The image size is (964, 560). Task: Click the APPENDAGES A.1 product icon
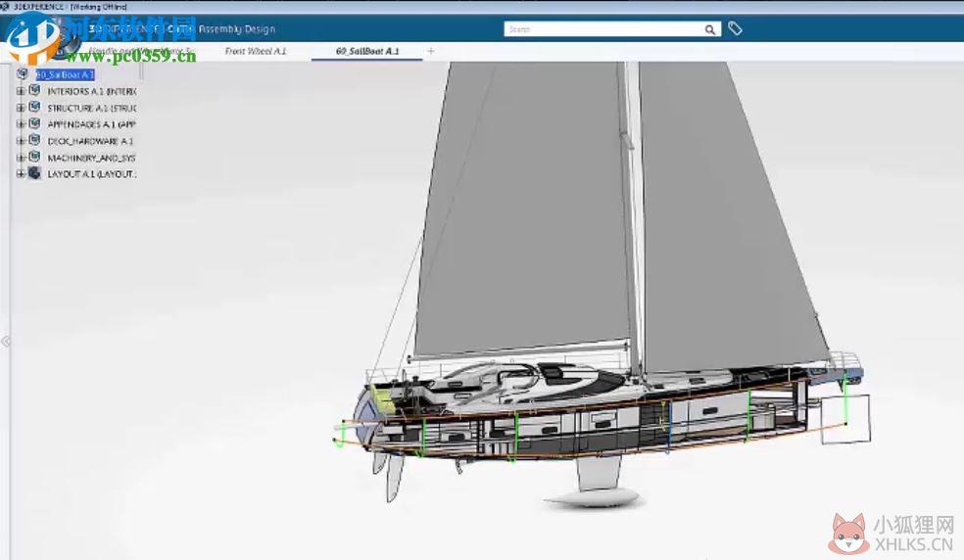tap(34, 123)
